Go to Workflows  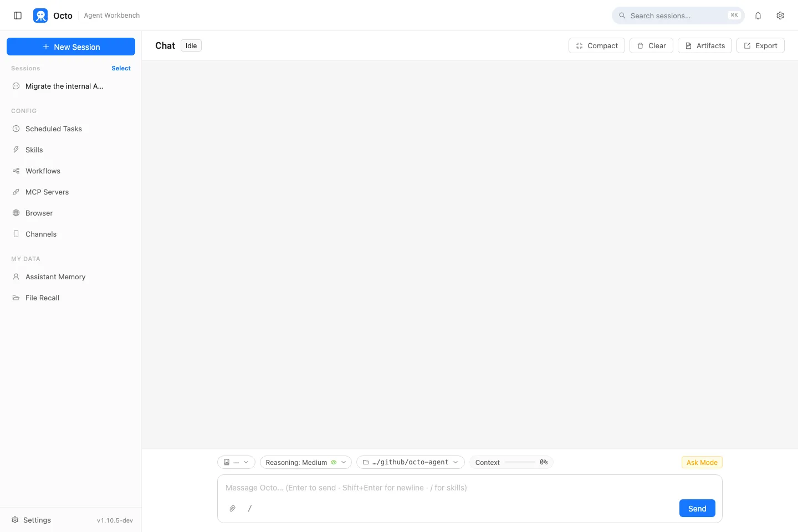[x=70, y=171]
